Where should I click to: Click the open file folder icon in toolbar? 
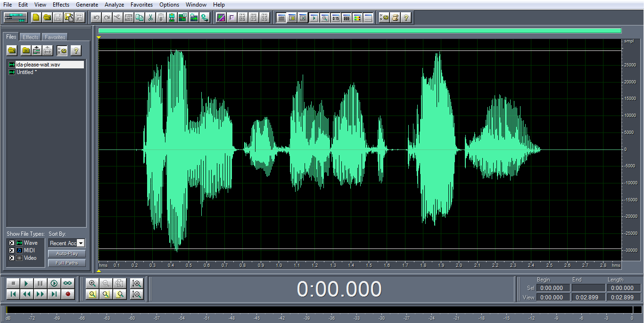[x=47, y=17]
